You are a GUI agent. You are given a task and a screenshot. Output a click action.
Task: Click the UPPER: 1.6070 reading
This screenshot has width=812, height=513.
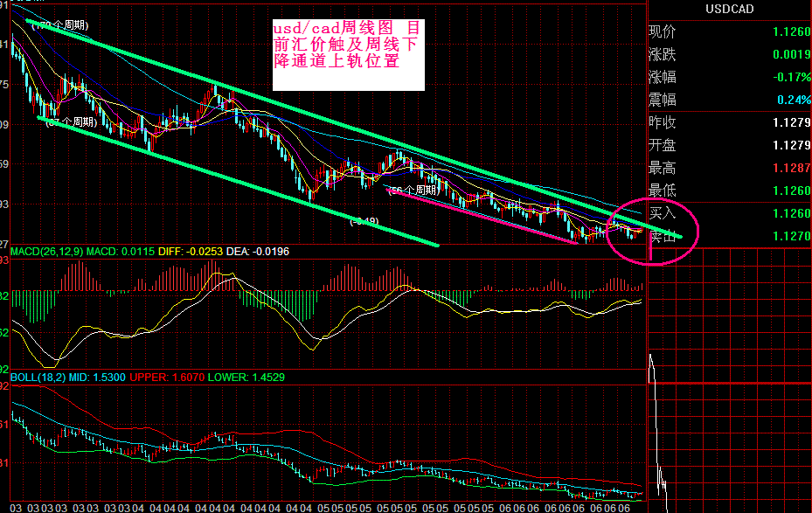click(x=167, y=378)
